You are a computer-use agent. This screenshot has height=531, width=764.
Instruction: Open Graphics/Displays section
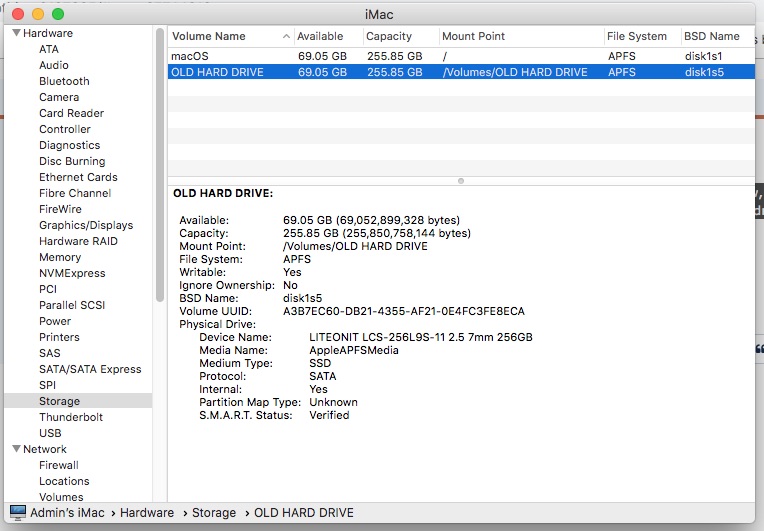(86, 225)
